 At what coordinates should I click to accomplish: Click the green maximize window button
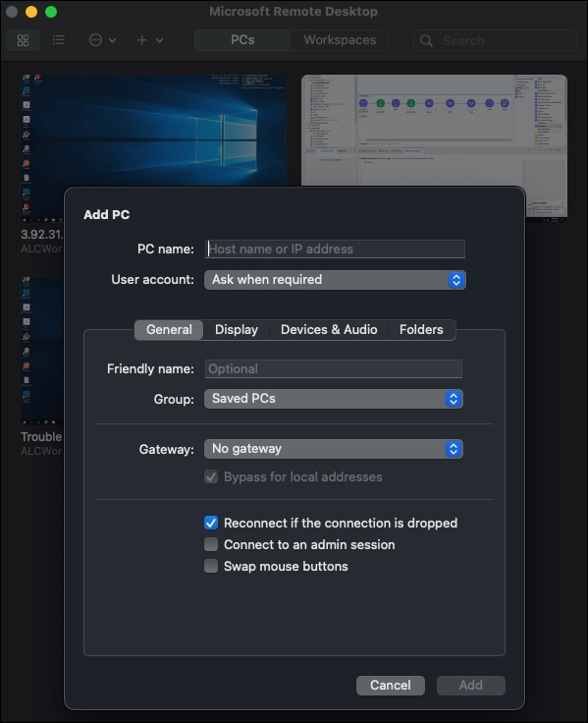pos(51,12)
